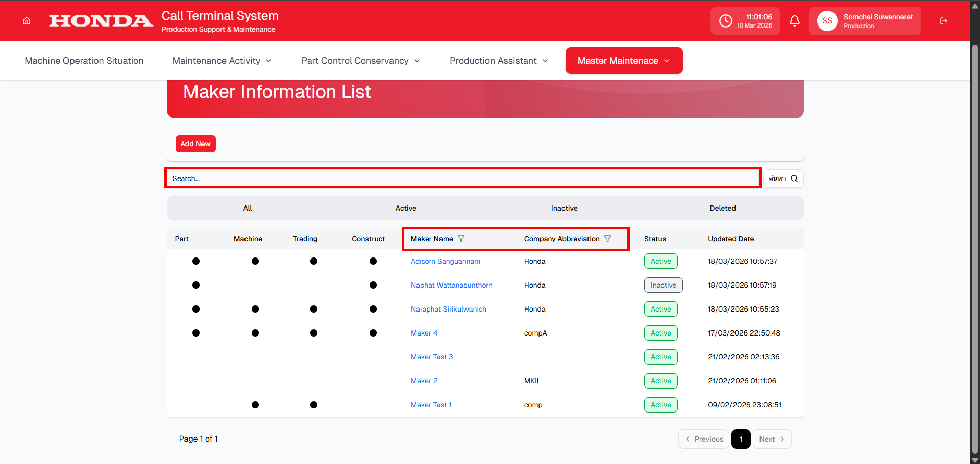Click the logout icon
The height and width of the screenshot is (464, 980).
[x=943, y=21]
